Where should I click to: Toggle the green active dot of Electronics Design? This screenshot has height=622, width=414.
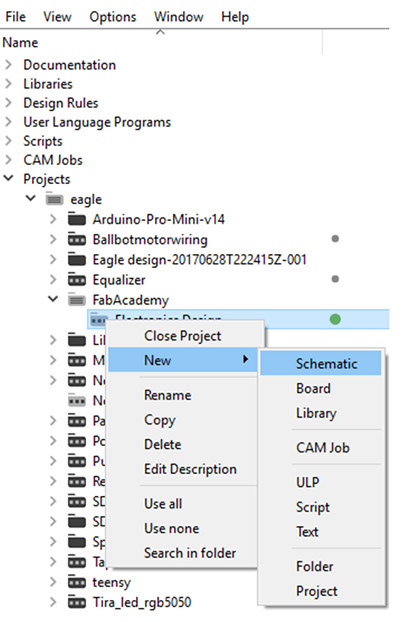pyautogui.click(x=335, y=319)
